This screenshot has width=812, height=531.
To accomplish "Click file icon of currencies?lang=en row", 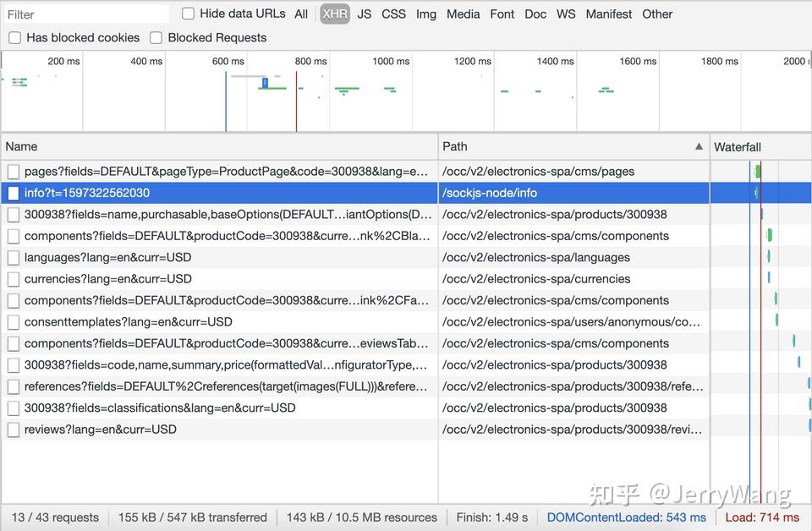I will point(14,279).
